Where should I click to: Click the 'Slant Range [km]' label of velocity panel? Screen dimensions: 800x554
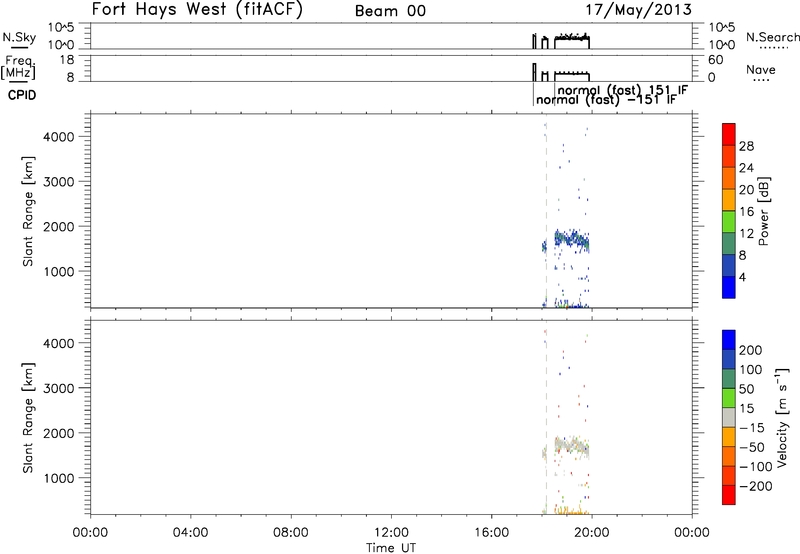[28, 418]
